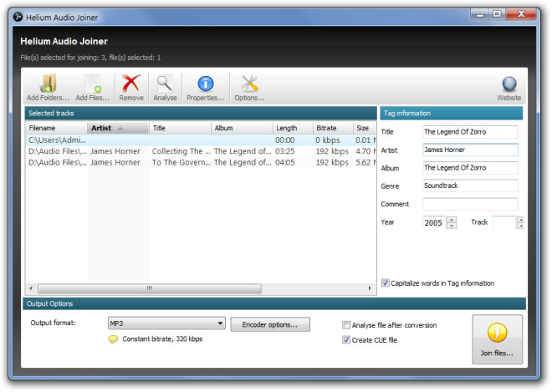
Task: Click the Helium app icon in title bar
Action: [18, 17]
